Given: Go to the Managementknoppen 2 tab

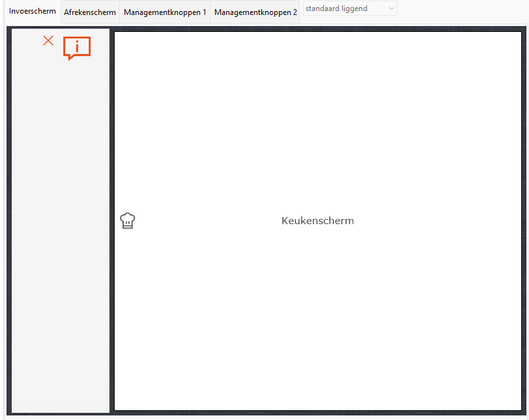Looking at the screenshot, I should coord(255,12).
